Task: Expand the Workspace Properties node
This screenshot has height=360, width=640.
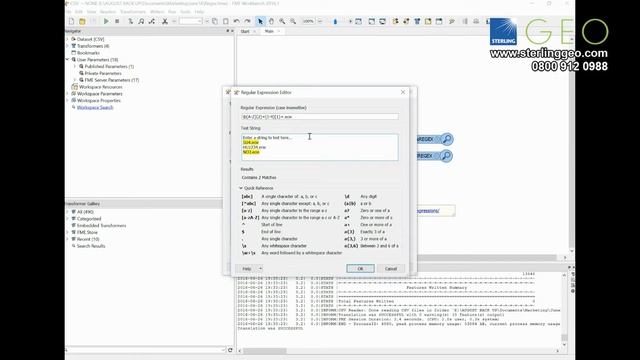Action: click(x=68, y=100)
